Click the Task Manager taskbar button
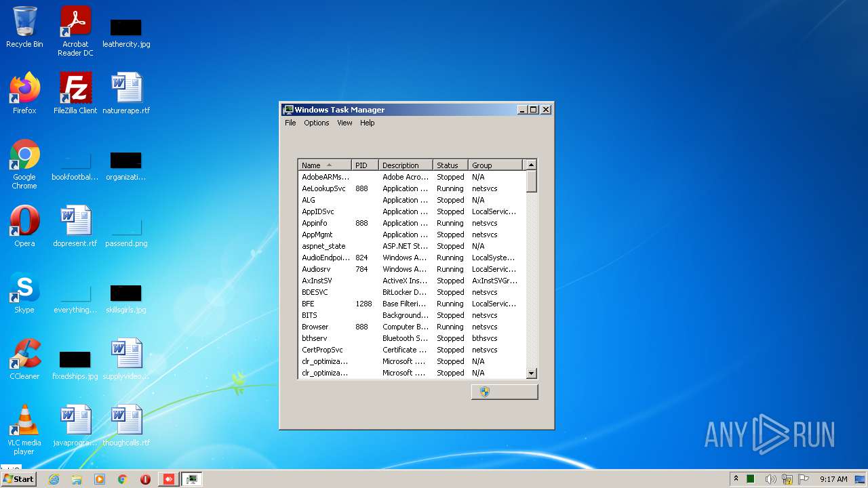Viewport: 868px width, 488px height. coord(191,479)
